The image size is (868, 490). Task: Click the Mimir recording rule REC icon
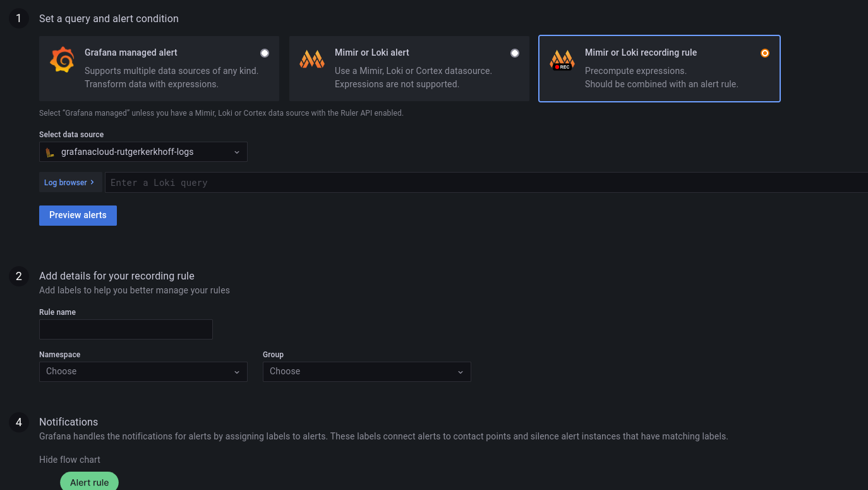pyautogui.click(x=562, y=60)
